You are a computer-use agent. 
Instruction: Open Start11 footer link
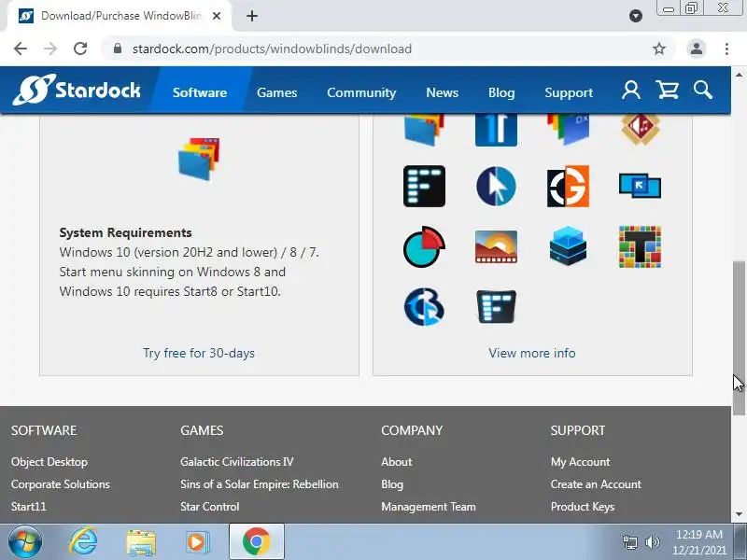29,507
